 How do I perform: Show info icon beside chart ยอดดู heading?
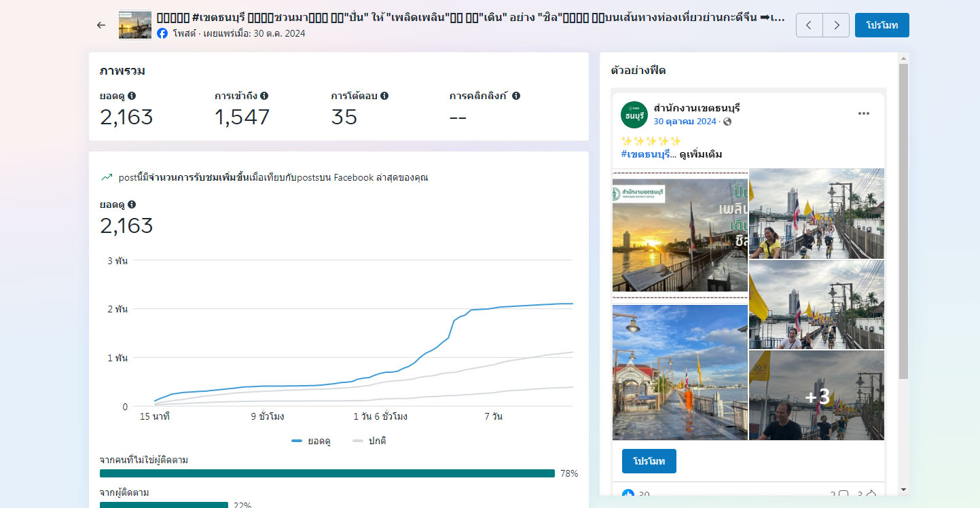tap(132, 204)
